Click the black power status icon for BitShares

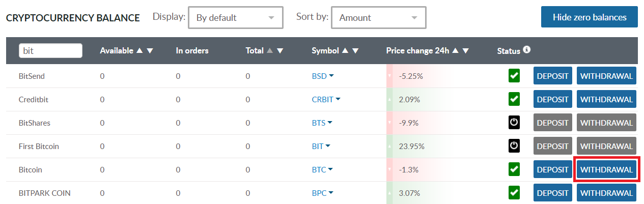pyautogui.click(x=514, y=123)
